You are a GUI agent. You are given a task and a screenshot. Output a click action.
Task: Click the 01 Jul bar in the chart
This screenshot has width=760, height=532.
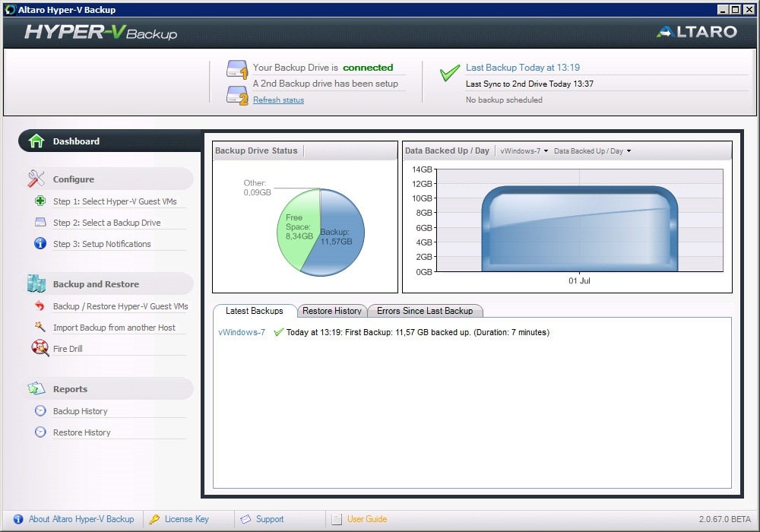[579, 229]
